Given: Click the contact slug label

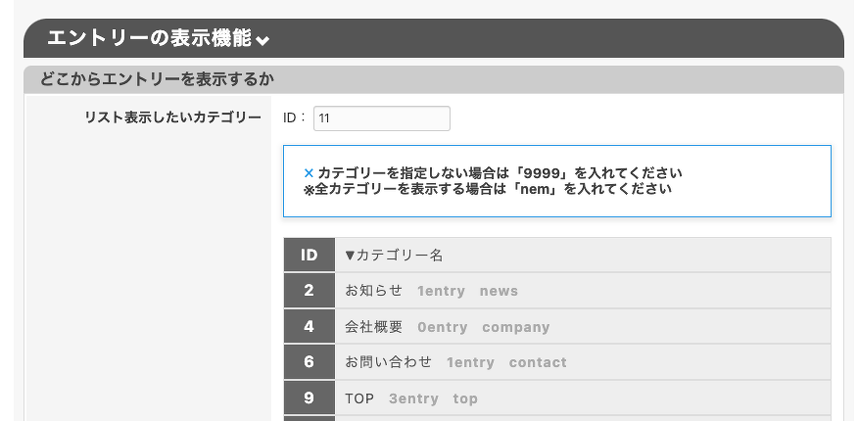Looking at the screenshot, I should click(537, 362).
